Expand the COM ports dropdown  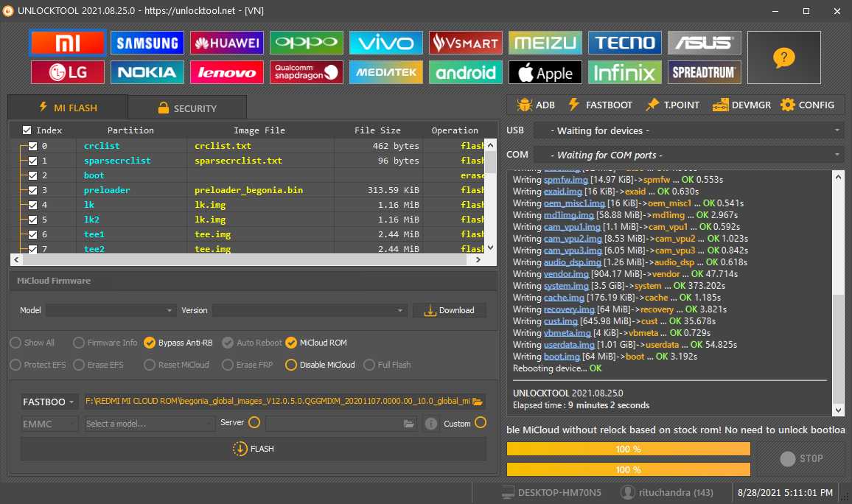[689, 155]
